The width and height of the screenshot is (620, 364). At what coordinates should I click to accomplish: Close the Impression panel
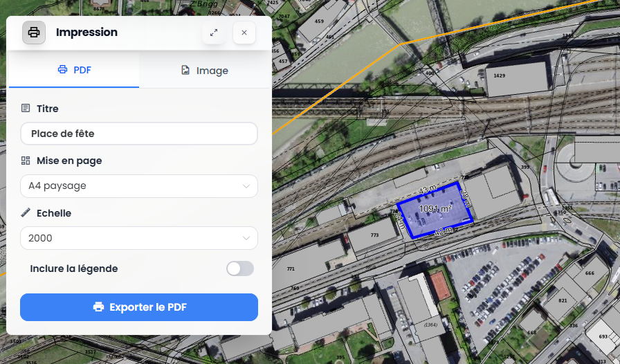point(244,33)
